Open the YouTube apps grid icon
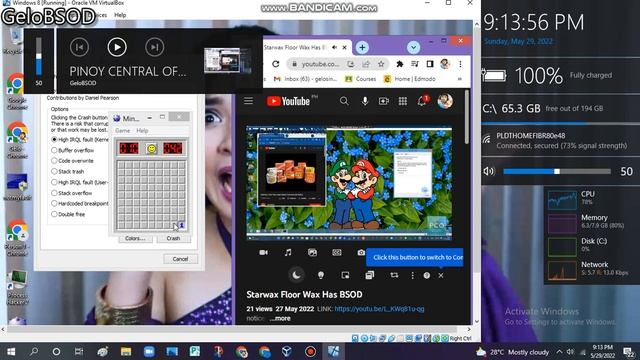Image resolution: width=640 pixels, height=360 pixels. click(402, 101)
